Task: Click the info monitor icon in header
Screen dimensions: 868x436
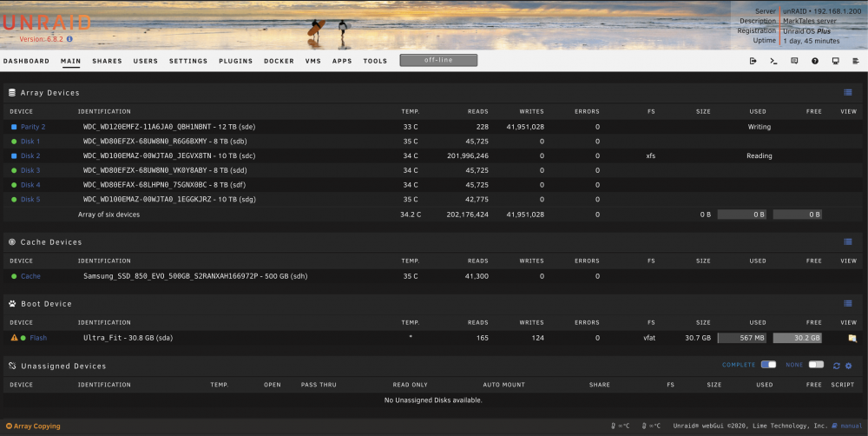Action: point(835,61)
